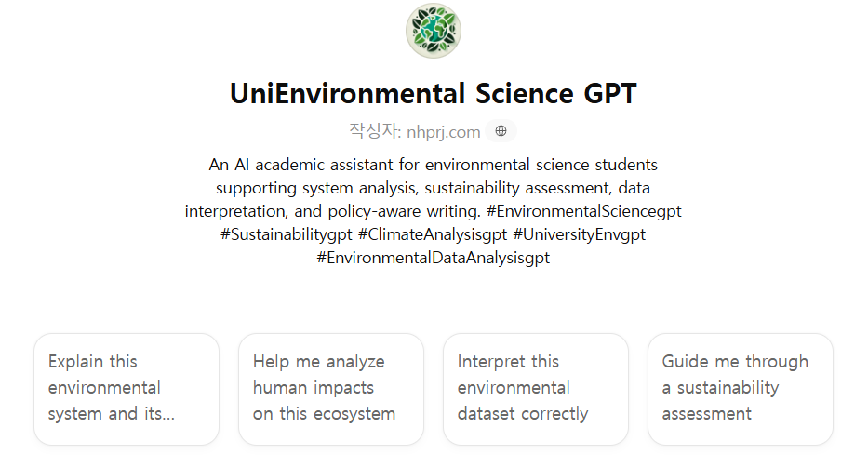Pick 'Interpret this environmental dataset correctly' suggestion

[536, 388]
